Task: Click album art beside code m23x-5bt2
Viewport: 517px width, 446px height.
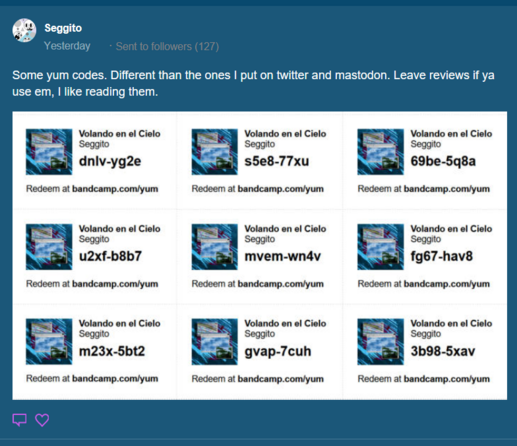Action: coord(49,342)
